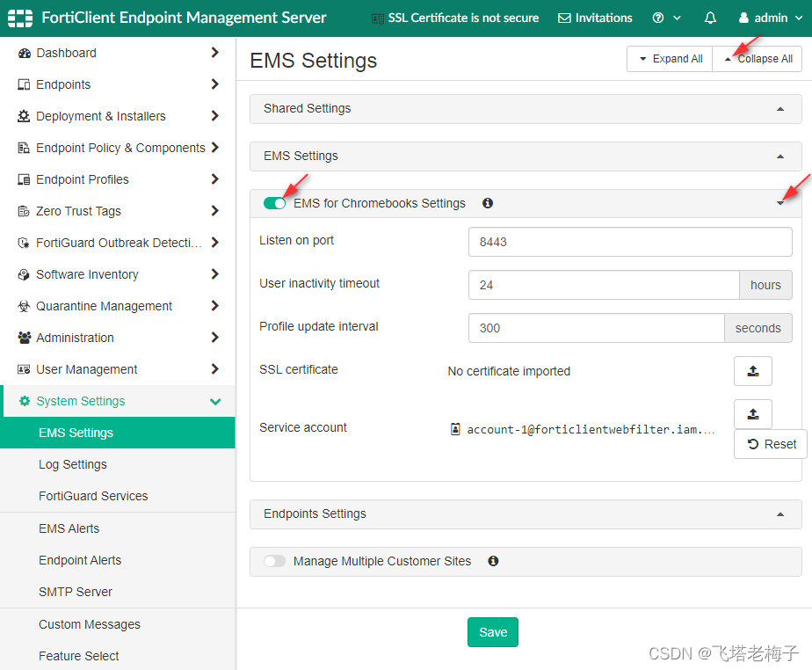
Task: Expand the Quarantine Management chevron
Action: (215, 306)
